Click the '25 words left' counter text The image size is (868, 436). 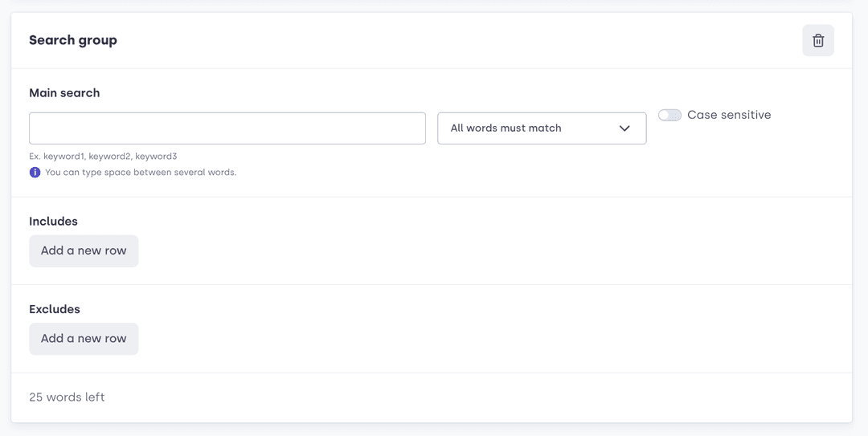pyautogui.click(x=67, y=397)
